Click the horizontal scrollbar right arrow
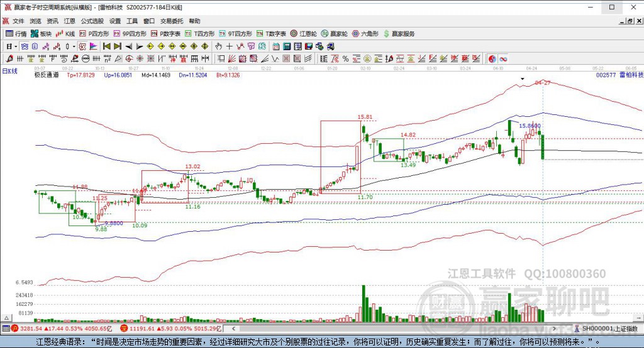The width and height of the screenshot is (644, 348). (x=555, y=329)
